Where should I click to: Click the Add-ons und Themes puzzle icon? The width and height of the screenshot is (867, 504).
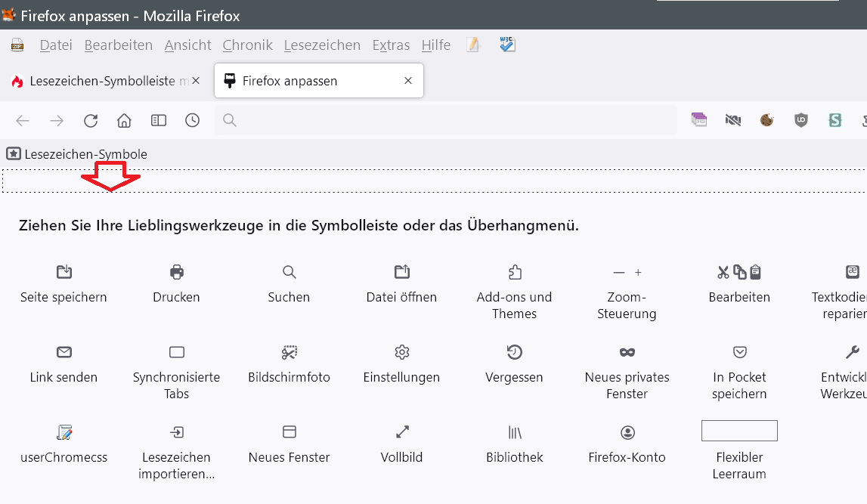(x=515, y=272)
